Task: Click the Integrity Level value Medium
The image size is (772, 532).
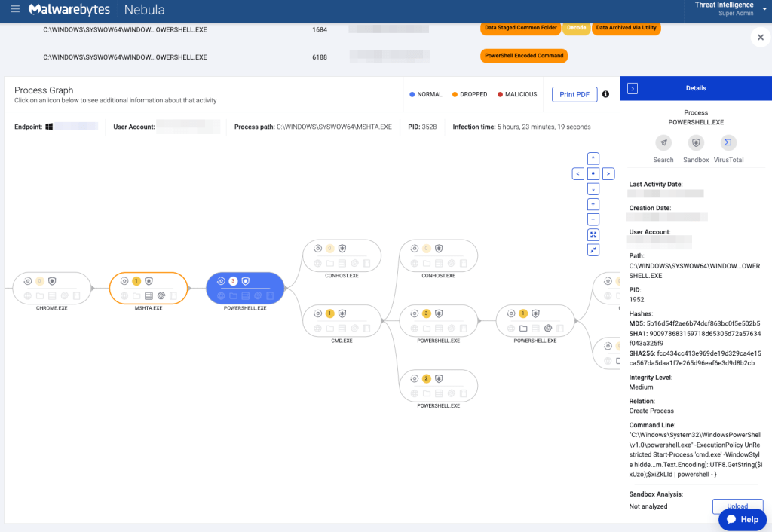Action: [x=641, y=387]
